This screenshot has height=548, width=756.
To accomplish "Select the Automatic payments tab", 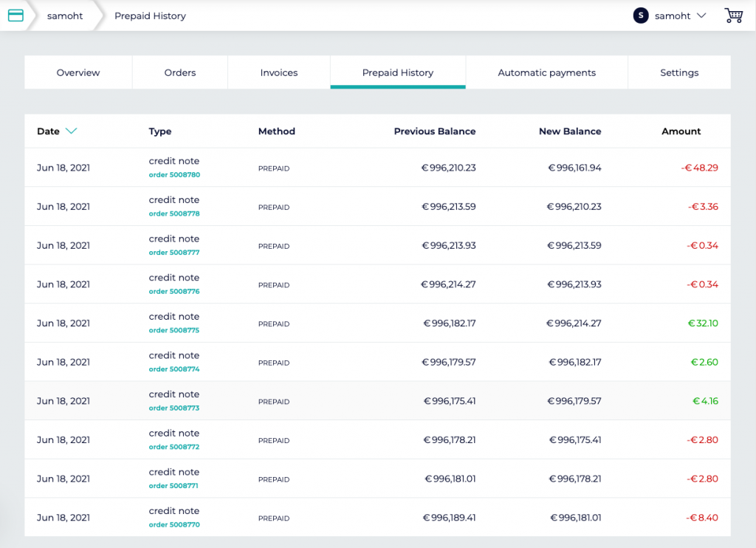I will point(546,72).
